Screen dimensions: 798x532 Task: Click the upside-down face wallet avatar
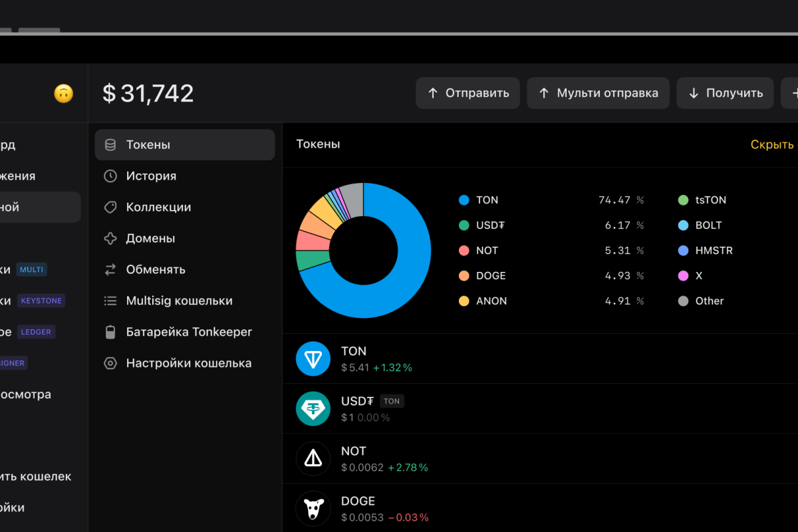(63, 93)
